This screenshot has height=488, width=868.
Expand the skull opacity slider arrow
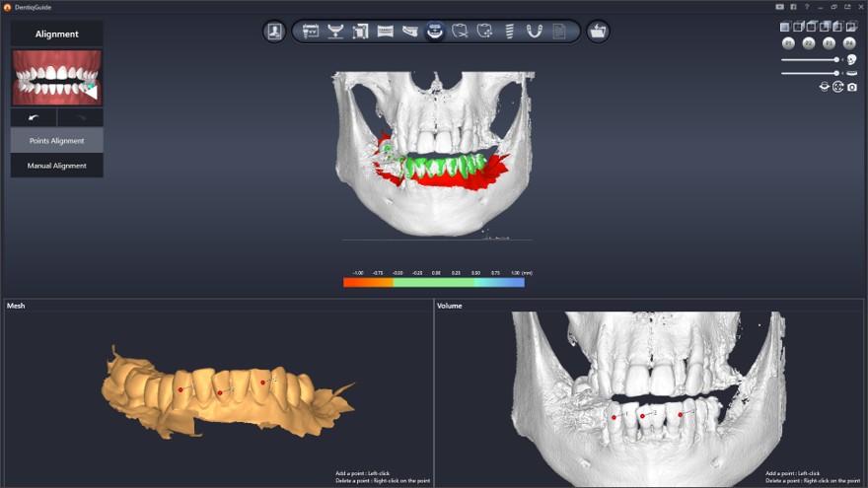pos(842,59)
